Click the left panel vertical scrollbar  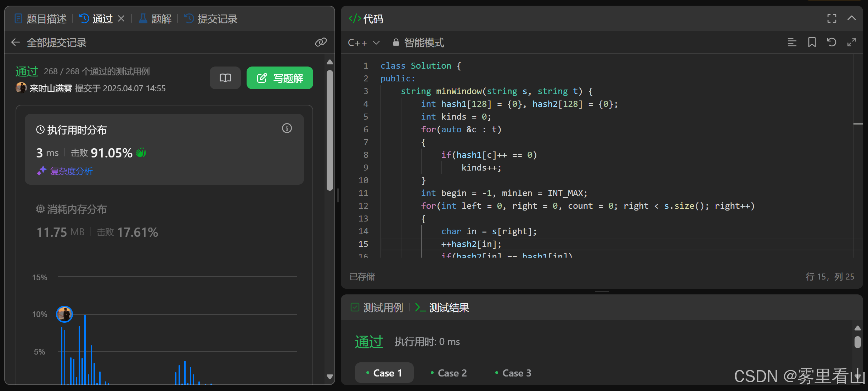click(x=329, y=130)
